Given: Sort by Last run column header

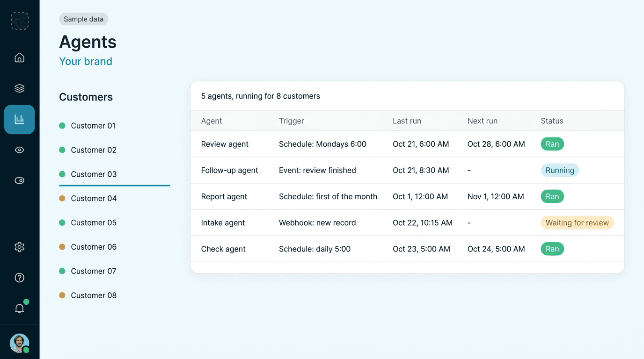Looking at the screenshot, I should click(407, 121).
